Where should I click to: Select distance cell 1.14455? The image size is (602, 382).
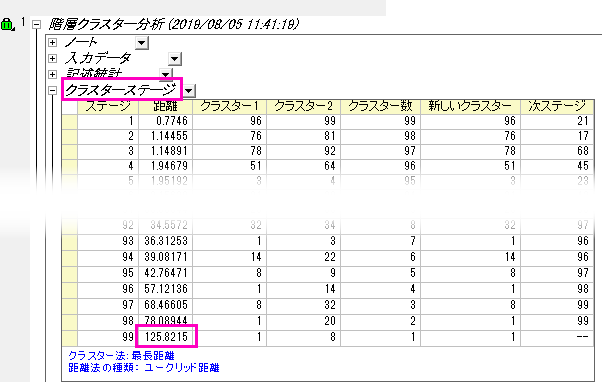[165, 136]
